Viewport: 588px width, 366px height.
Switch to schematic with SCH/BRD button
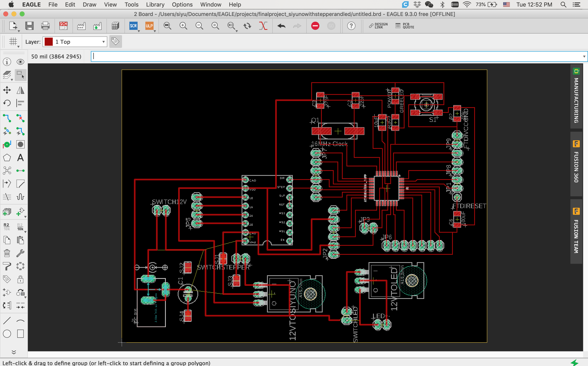coord(63,26)
